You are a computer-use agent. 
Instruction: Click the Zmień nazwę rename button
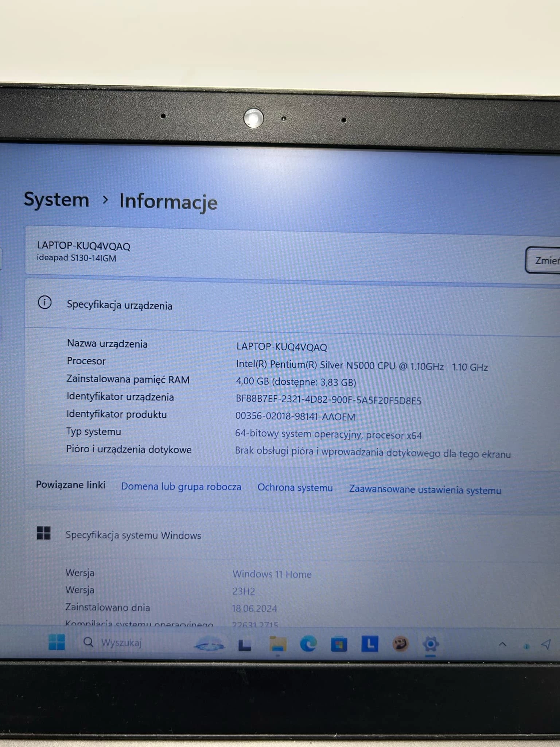tap(542, 260)
